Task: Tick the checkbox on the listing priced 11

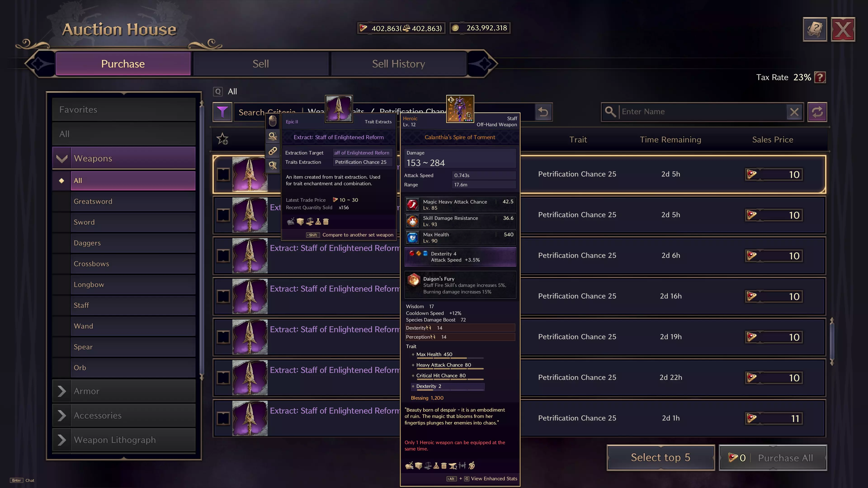Action: tap(223, 418)
